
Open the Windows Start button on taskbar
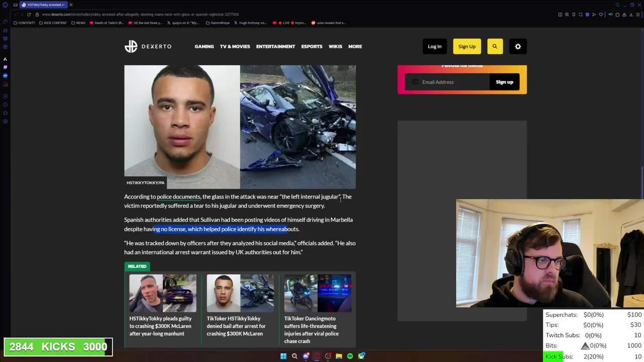click(x=283, y=356)
